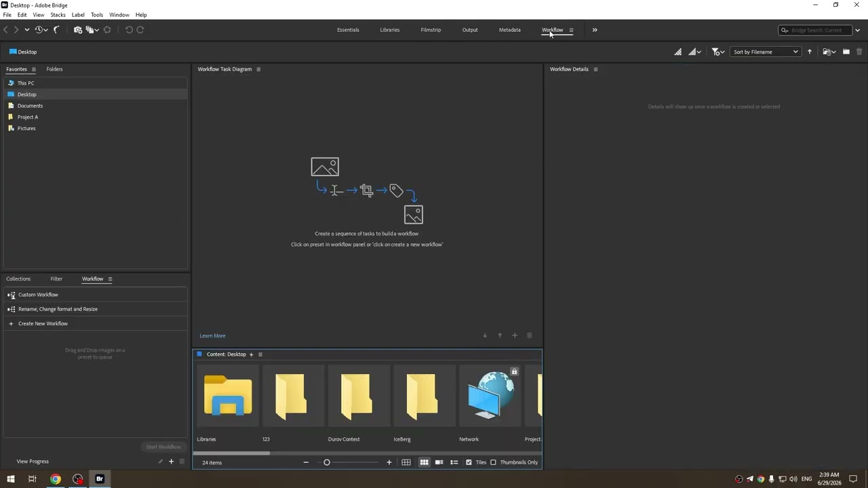
Task: Open the Libraries folder thumbnail
Action: click(x=228, y=396)
